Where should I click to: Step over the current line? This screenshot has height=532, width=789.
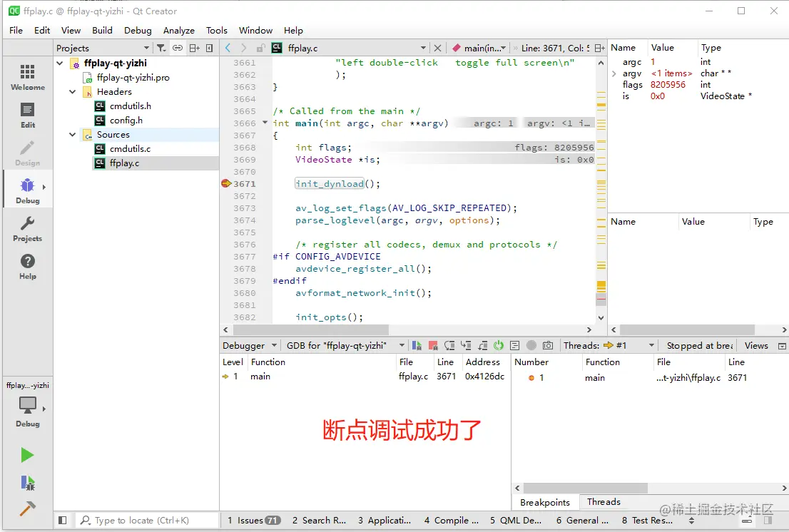click(449, 345)
